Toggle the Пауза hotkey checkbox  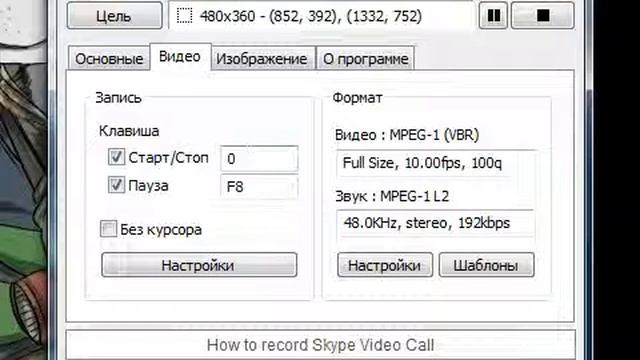(116, 185)
